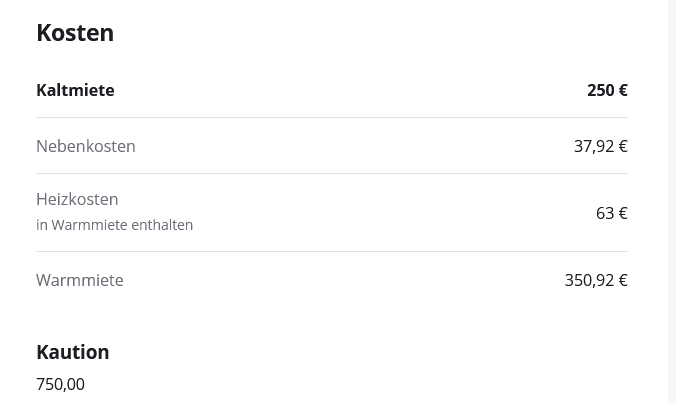Select the Nebenkosten label
Screen dimensions: 676x404
(x=86, y=146)
